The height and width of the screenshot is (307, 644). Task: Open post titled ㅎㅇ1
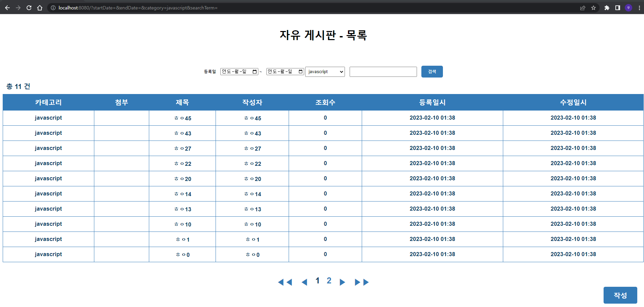coord(183,240)
